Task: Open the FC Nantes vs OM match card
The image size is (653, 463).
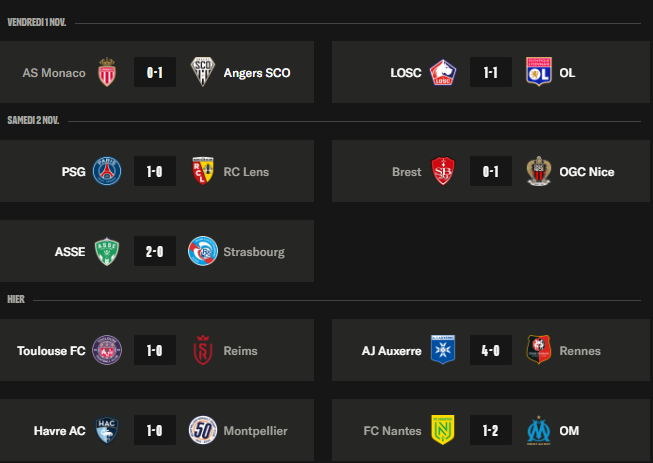Action: coord(491,430)
